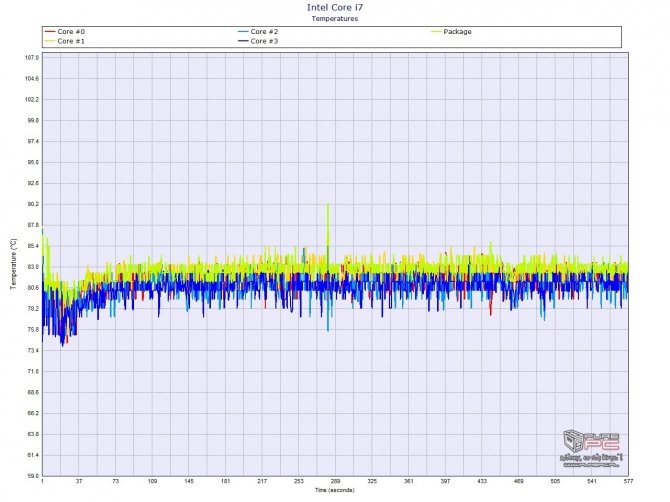This screenshot has height=502, width=670.
Task: Click the Core #3 legend entry
Action: point(258,41)
